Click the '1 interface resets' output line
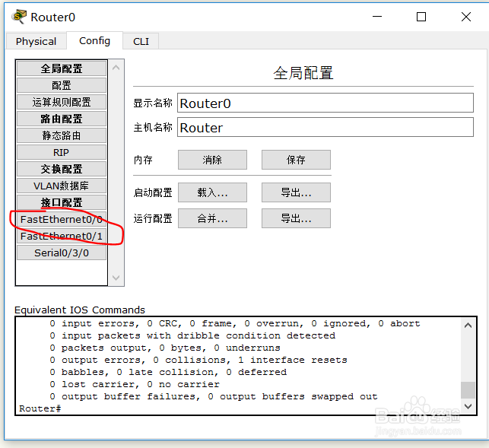 pos(198,360)
